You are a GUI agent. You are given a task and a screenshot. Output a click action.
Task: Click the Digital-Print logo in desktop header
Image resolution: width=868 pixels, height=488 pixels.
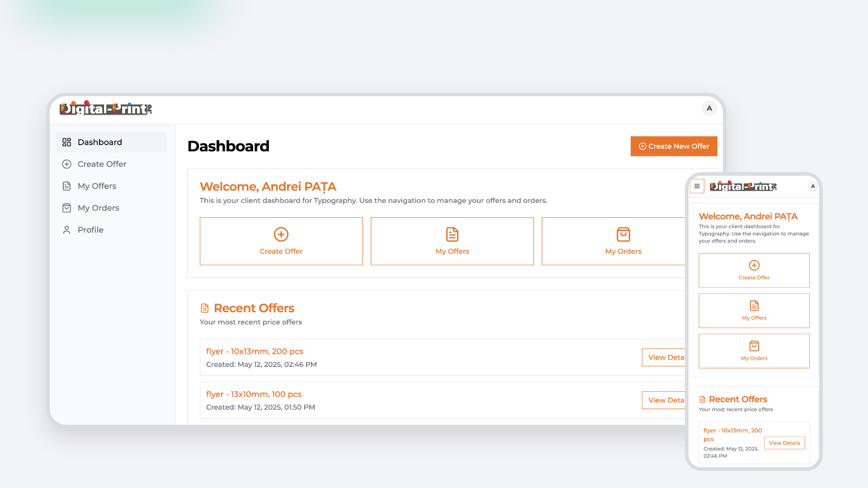tap(106, 108)
